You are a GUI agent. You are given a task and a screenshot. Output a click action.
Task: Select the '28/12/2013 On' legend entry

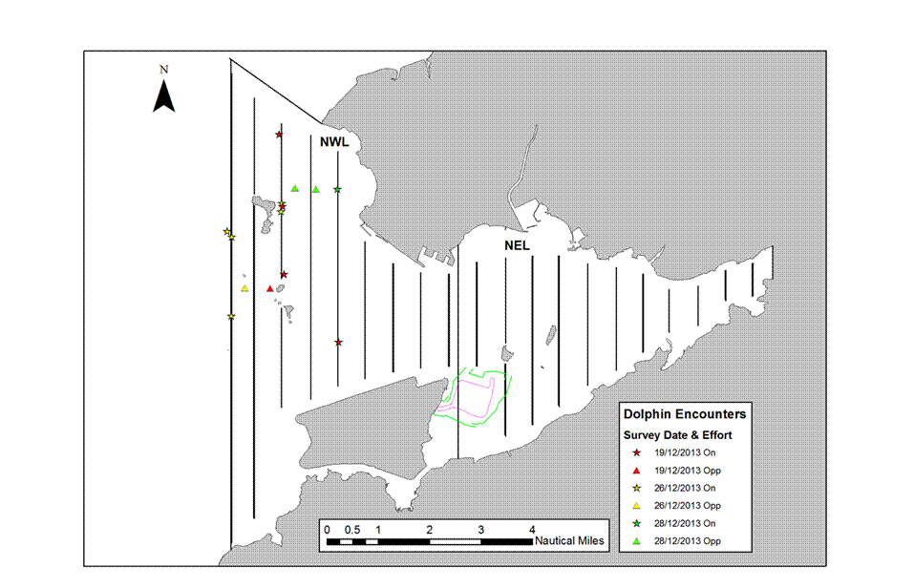pyautogui.click(x=685, y=523)
